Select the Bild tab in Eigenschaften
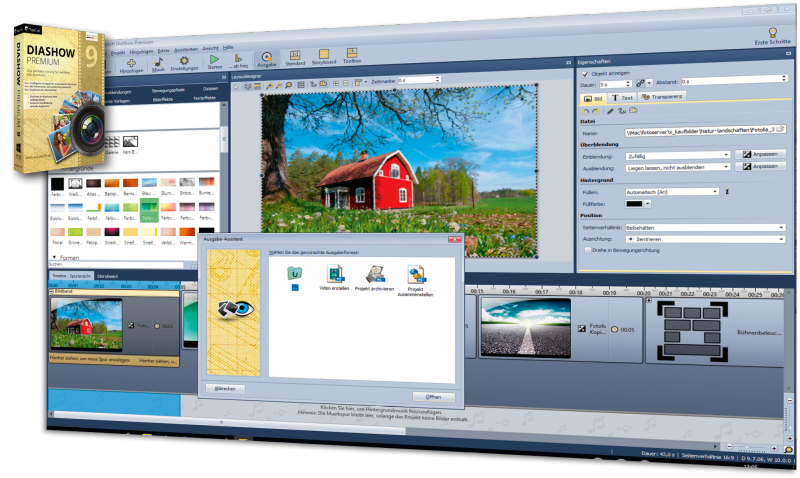Viewport: 800px width, 478px height. 593,98
